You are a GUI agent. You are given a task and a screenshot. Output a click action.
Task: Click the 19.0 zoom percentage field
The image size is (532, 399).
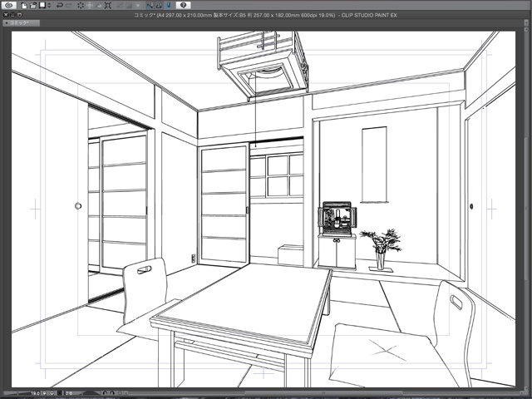[x=36, y=393]
